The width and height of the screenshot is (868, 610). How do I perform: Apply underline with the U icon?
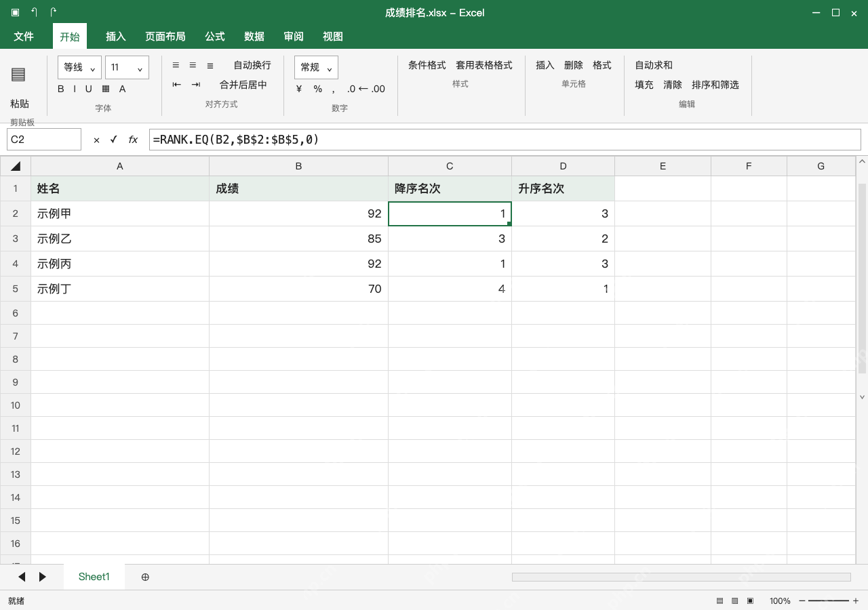[x=88, y=89]
